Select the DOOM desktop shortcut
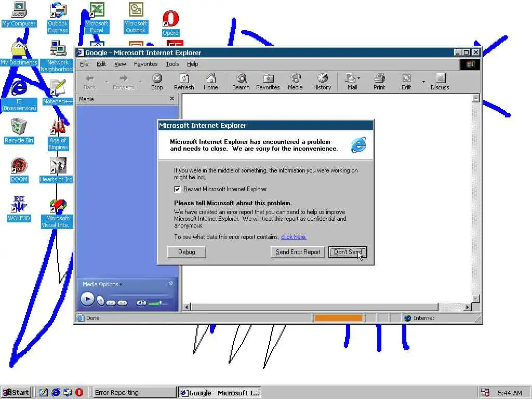 19,170
